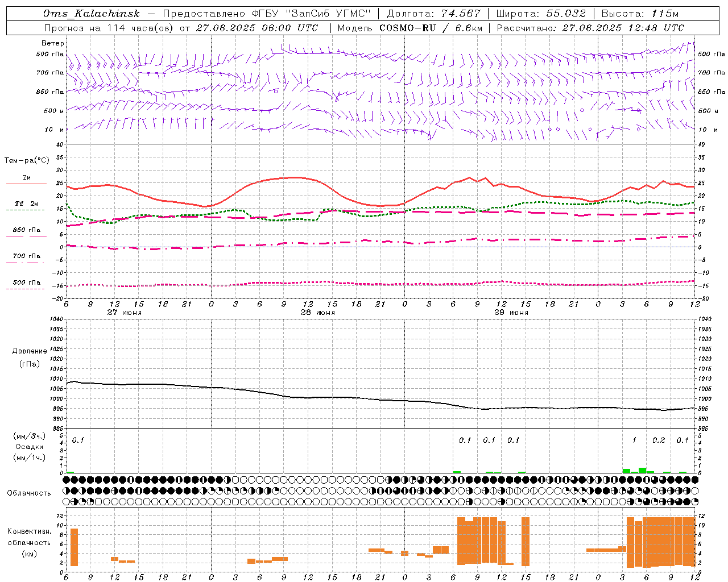Click the Ветер panel label
Screen dimensions: 728x582
pyautogui.click(x=53, y=43)
